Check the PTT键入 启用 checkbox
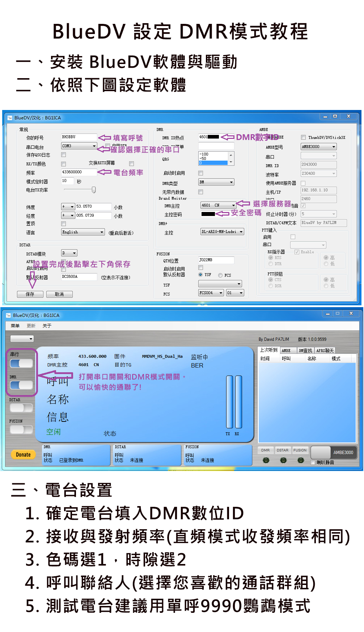 click(293, 237)
